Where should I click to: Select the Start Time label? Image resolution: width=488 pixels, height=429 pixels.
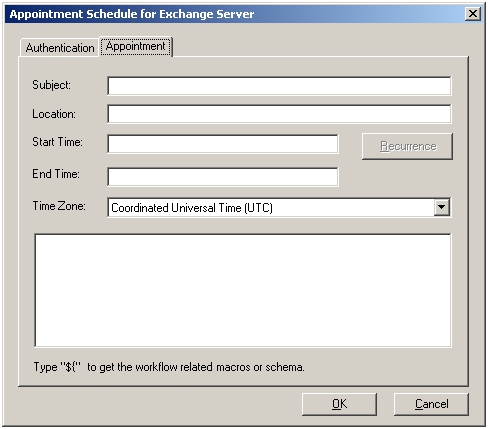point(57,142)
